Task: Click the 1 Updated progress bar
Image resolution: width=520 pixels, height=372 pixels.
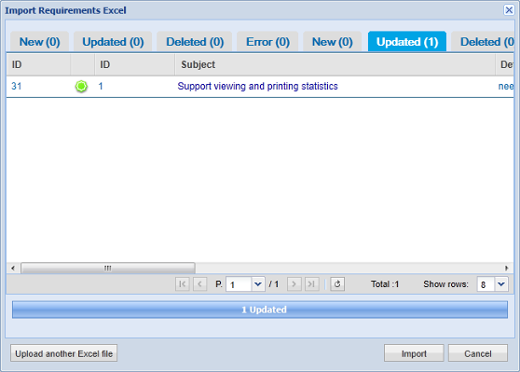Action: 260,310
